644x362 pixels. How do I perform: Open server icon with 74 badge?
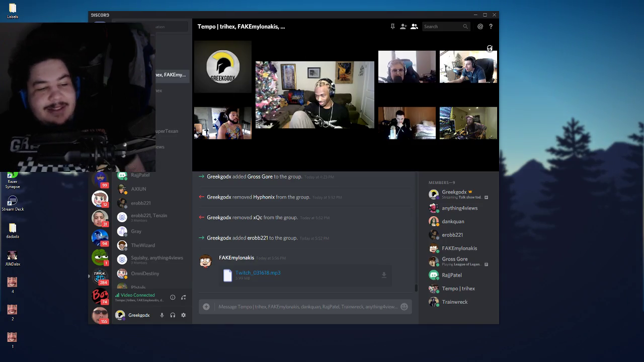[100, 296]
